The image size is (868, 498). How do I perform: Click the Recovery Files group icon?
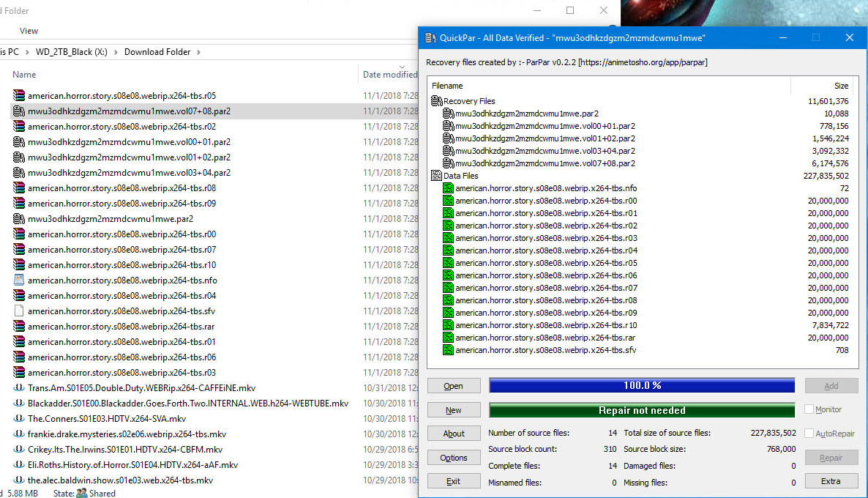(x=437, y=101)
